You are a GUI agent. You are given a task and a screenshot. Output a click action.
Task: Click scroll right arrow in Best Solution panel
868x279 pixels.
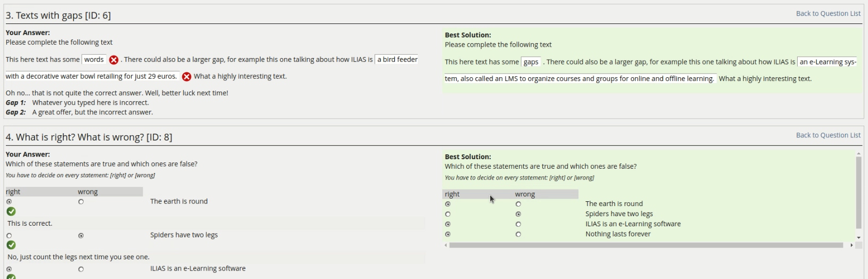click(x=851, y=245)
